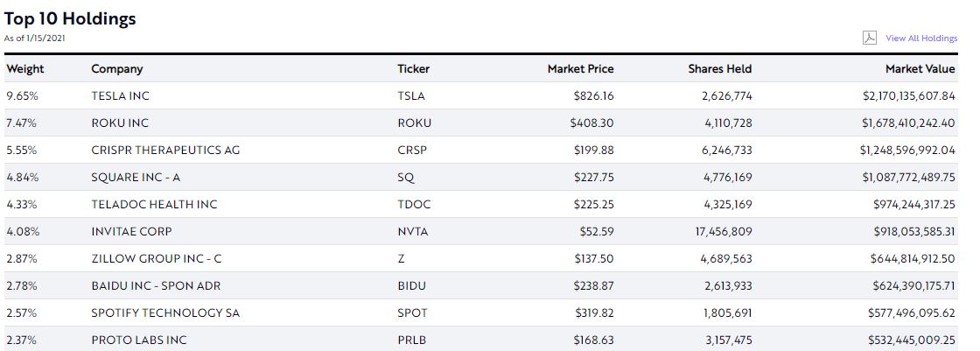Click the Weight column header
Viewport: 980px width, 351px height.
coord(25,69)
